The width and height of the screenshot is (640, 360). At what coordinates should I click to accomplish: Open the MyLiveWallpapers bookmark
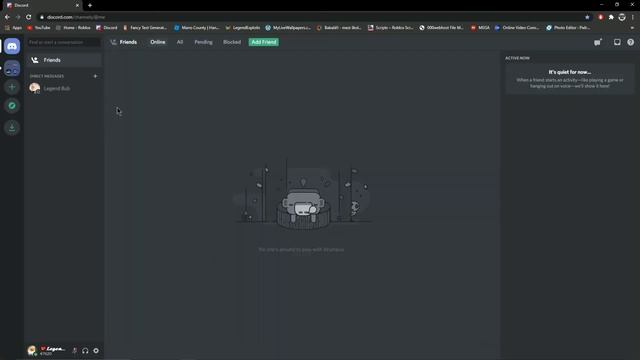288,28
